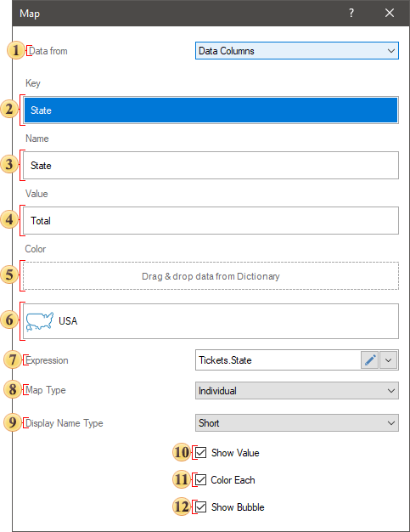Click the Tickets.State expression text field
410x532 pixels.
tap(278, 360)
